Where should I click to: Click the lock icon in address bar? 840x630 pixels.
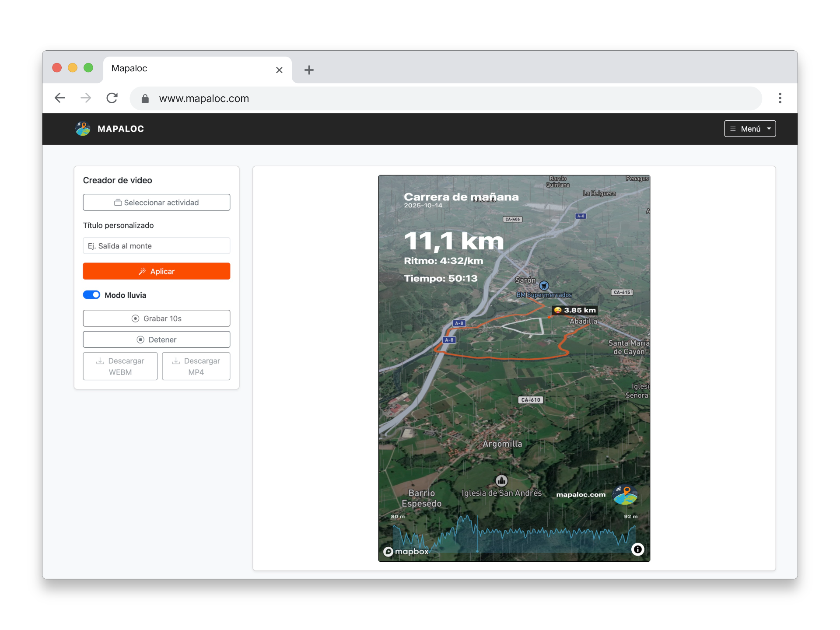pos(145,99)
